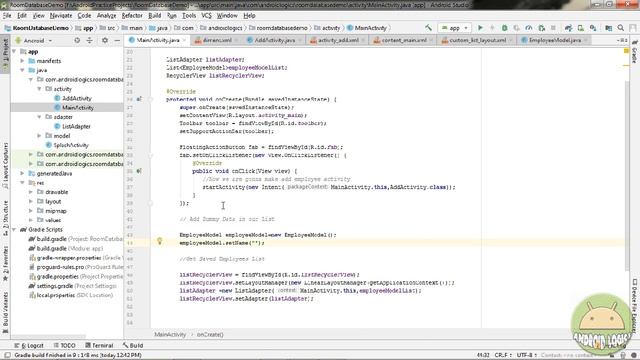Click override gutter icon beside onCreate
Screen dimensions: 640x360
coord(139,99)
